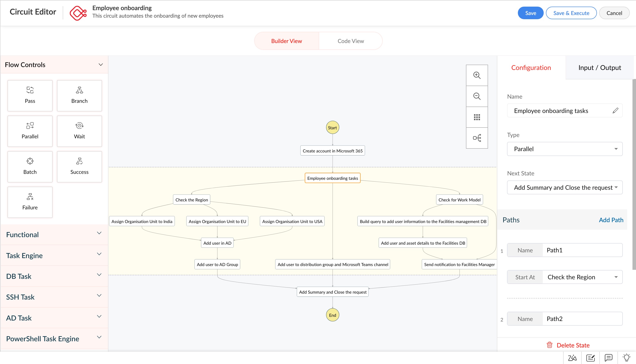Select the Failure flow control

click(30, 202)
